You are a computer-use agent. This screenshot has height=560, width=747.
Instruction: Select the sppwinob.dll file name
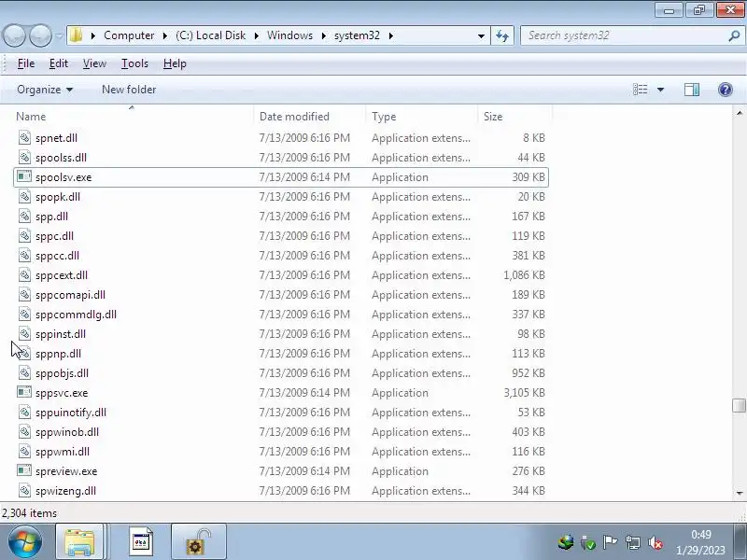click(67, 432)
